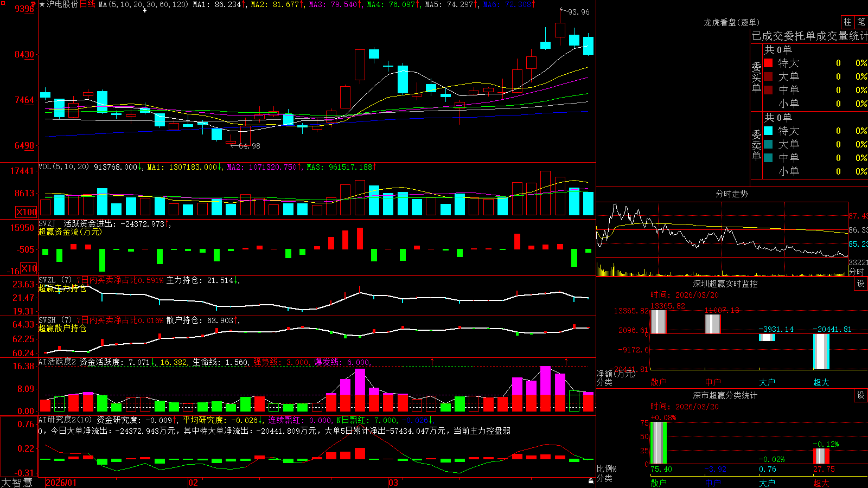The image size is (868, 488).
Task: Click the 64.98 low price marker
Action: [249, 146]
